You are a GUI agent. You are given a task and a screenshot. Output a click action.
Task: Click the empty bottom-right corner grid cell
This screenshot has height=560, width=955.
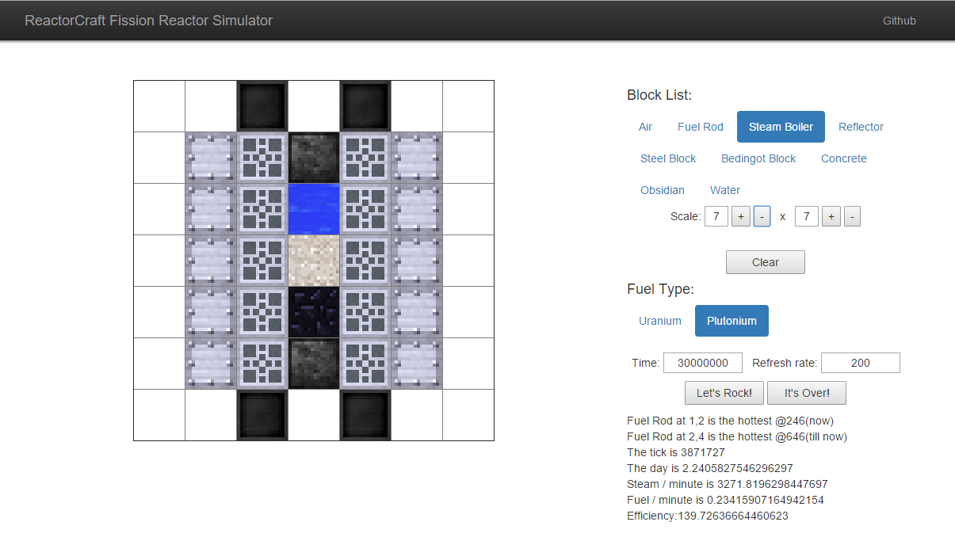coord(468,415)
